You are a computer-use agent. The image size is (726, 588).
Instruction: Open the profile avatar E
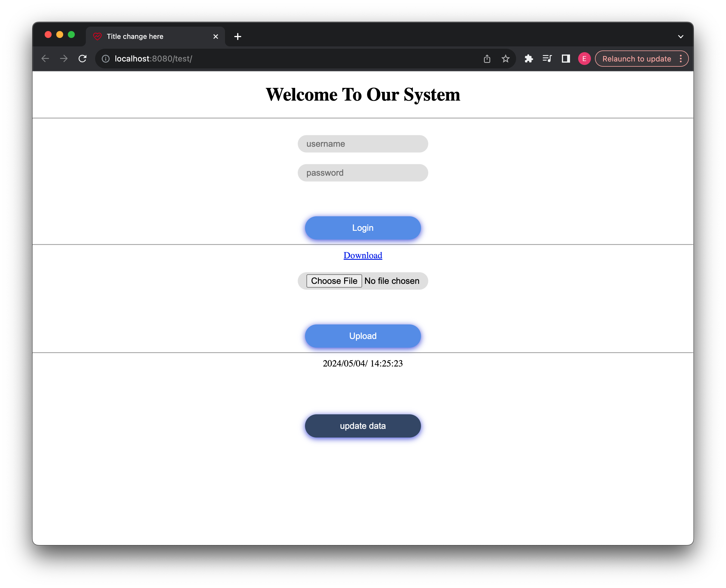tap(584, 59)
